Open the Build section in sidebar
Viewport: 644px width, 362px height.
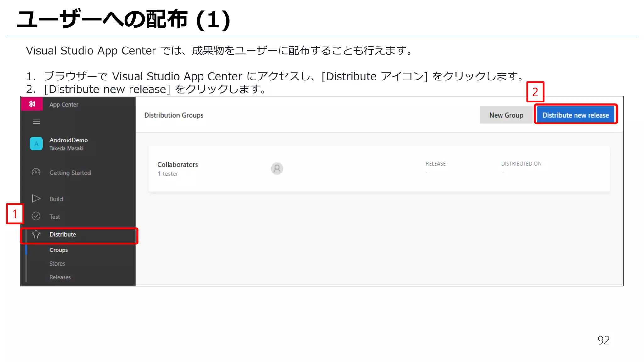pyautogui.click(x=56, y=199)
